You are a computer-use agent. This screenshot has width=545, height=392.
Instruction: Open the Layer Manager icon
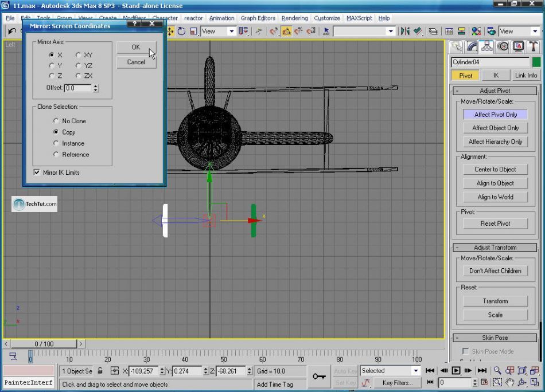pyautogui.click(x=433, y=32)
